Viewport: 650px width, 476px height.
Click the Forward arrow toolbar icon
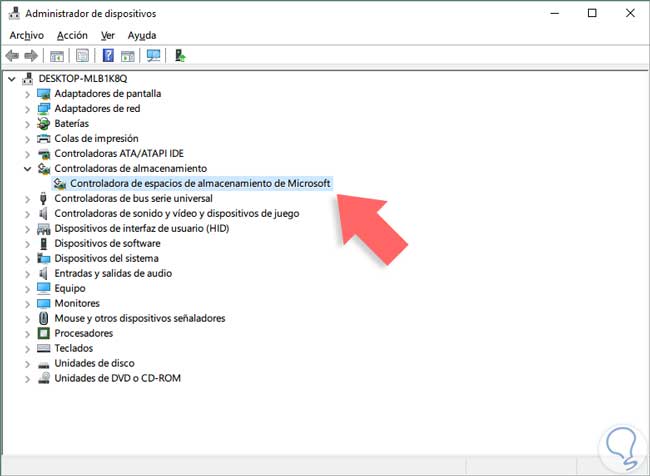[x=32, y=56]
